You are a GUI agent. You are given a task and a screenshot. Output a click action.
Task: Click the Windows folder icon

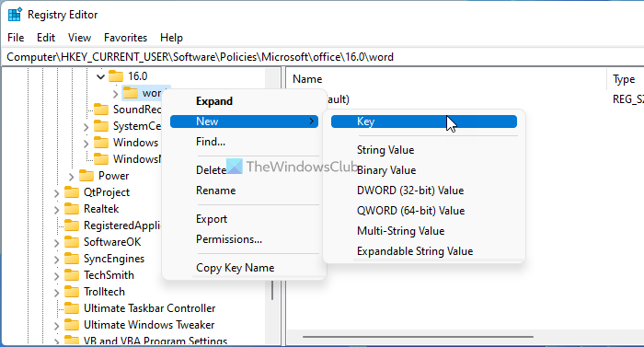coord(101,143)
